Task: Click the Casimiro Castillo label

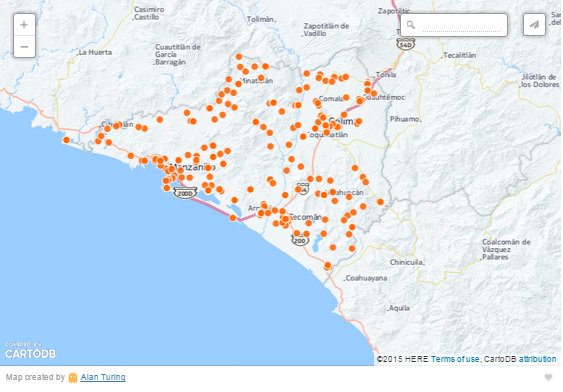Action: (x=149, y=13)
